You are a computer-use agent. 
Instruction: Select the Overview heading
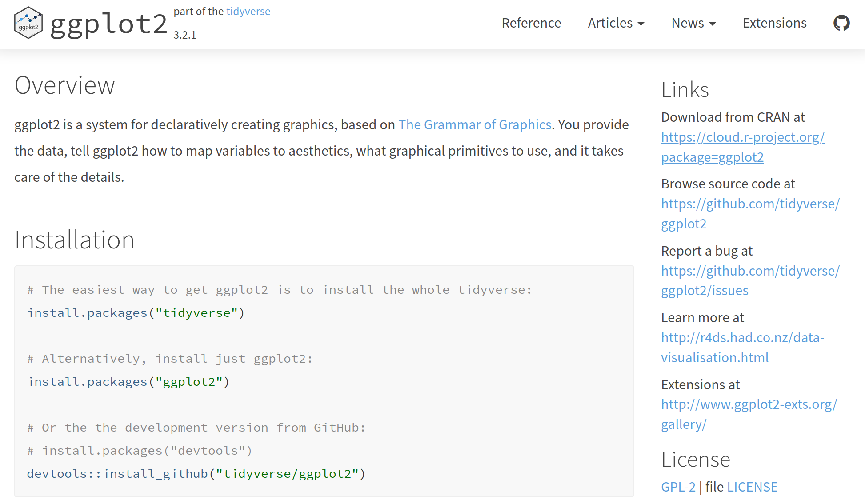click(x=64, y=84)
